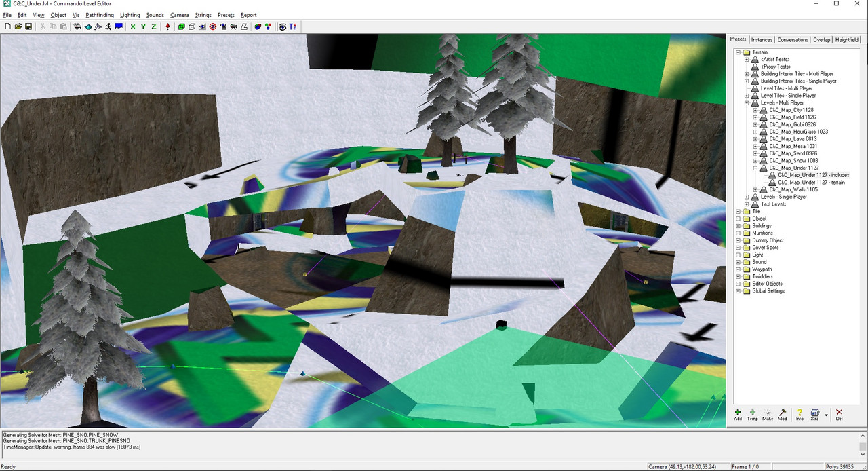Viewport: 868px width, 471px height.
Task: Switch to the Conversations tab
Action: 793,39
